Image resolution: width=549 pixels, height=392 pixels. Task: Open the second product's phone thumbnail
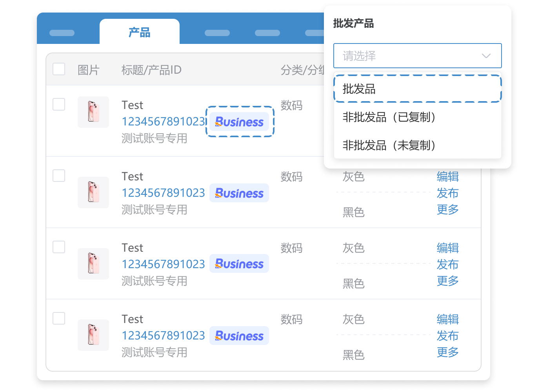(93, 192)
